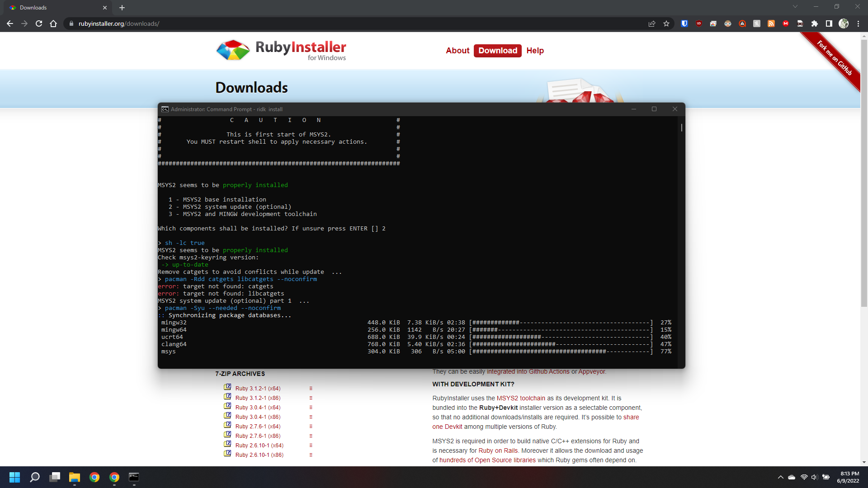Open the gray Honey extension icon
868x488 pixels.
[757, 23]
